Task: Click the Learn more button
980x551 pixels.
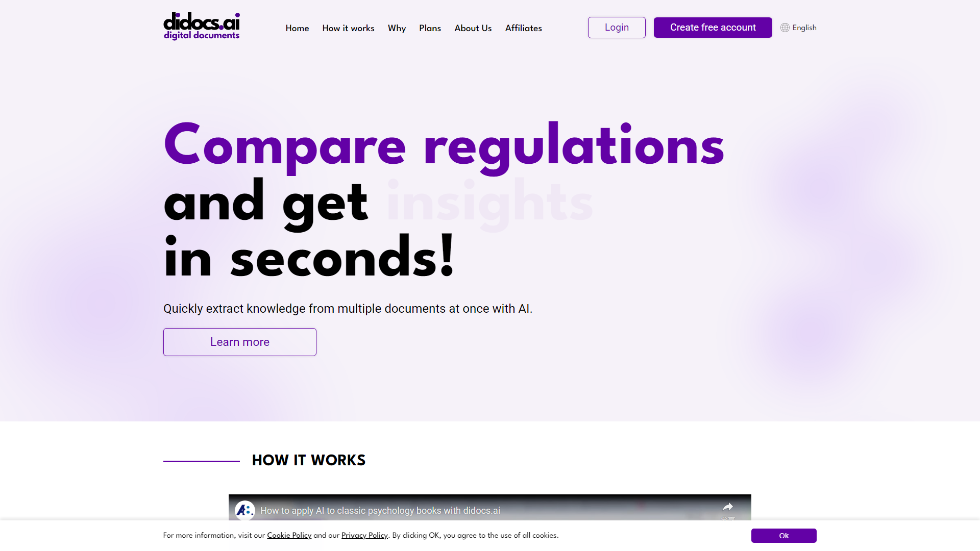Action: point(239,341)
